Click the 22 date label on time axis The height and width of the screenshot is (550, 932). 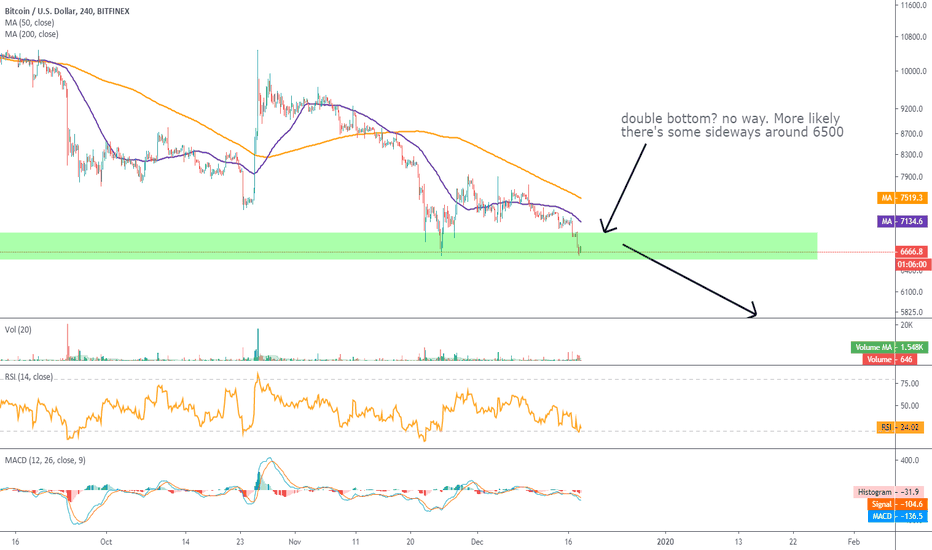click(794, 542)
